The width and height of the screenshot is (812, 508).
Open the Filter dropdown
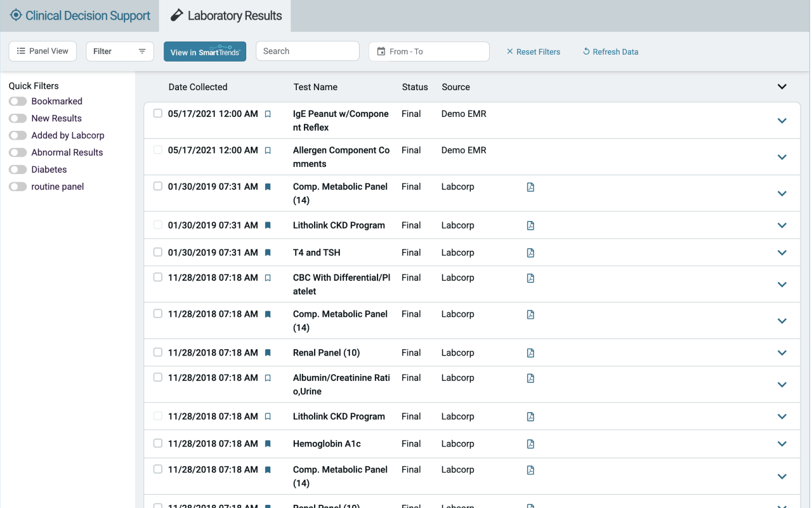click(x=120, y=51)
